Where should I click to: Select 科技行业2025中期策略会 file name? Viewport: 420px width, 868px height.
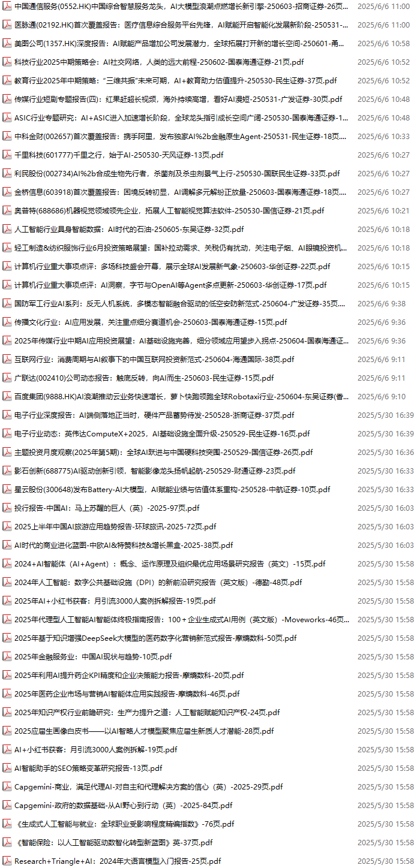click(x=158, y=62)
